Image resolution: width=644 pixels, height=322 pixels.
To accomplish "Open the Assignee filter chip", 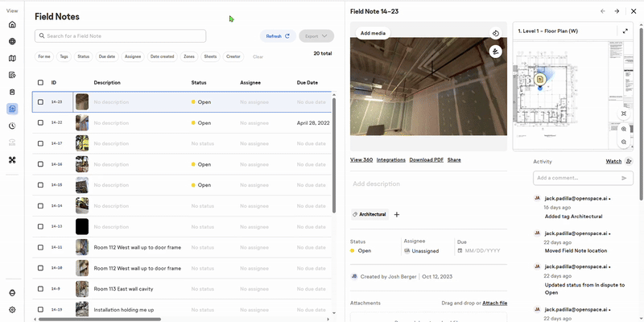I will 133,56.
